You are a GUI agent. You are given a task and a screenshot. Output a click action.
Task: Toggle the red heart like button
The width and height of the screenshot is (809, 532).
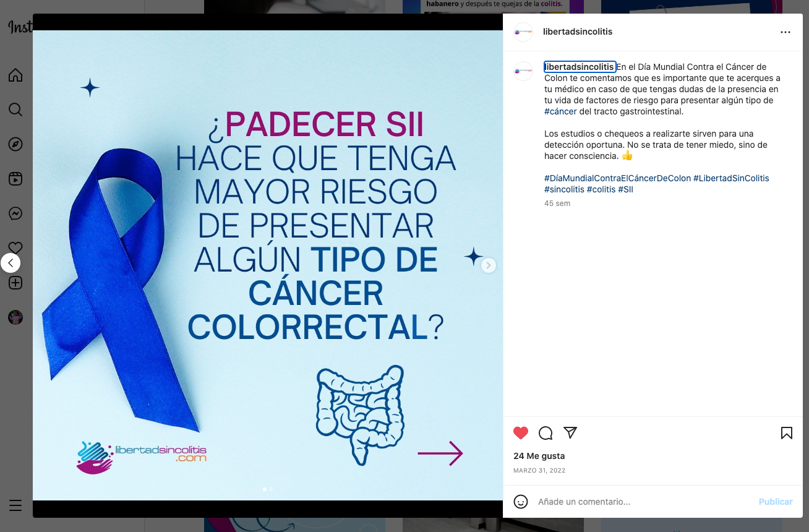[x=521, y=433]
